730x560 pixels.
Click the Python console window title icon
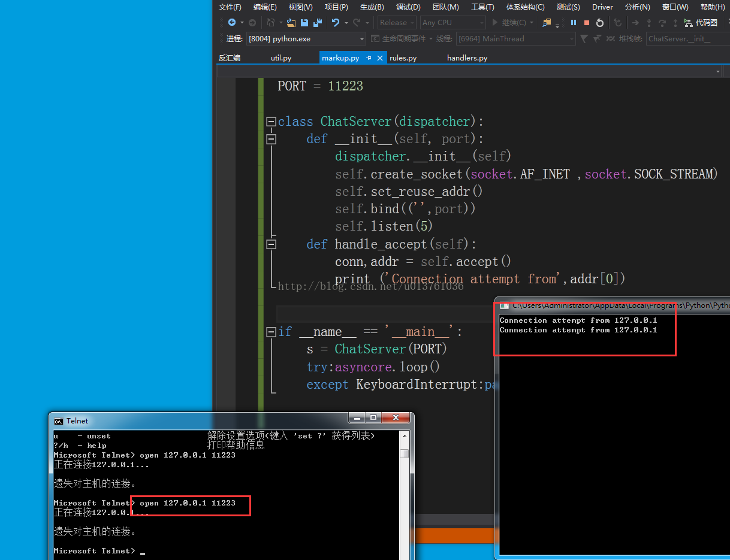505,305
